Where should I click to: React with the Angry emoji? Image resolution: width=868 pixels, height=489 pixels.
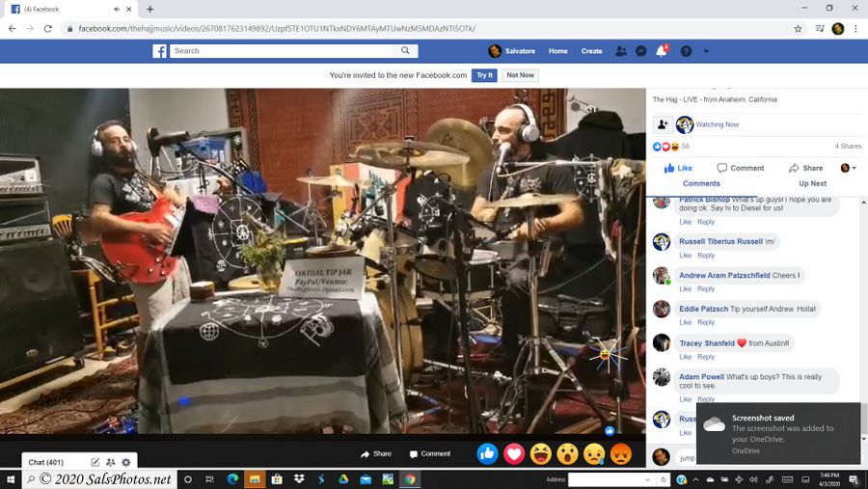621,453
